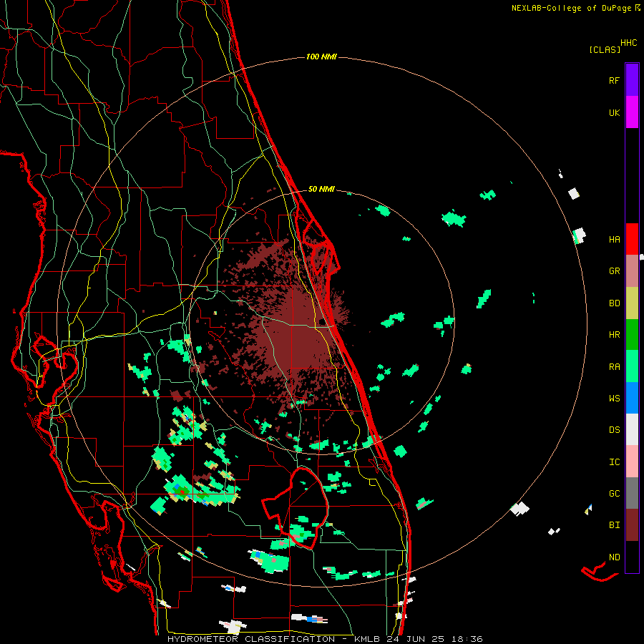Select the WS blue legend swatch

(x=632, y=398)
